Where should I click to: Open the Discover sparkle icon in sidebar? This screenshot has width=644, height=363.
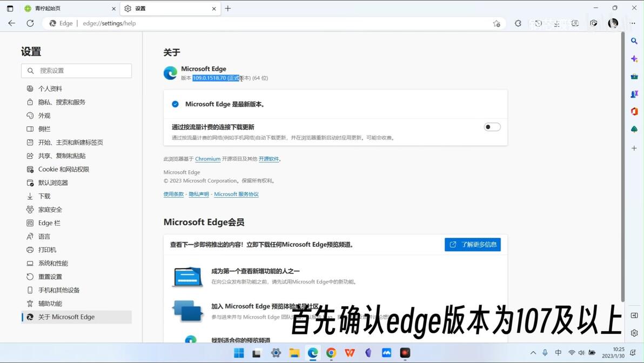click(634, 59)
